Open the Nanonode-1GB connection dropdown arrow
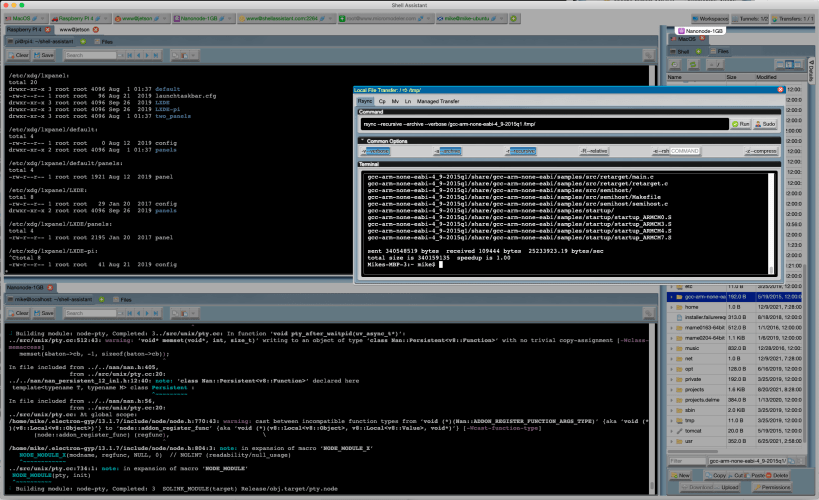The height and width of the screenshot is (500, 819). (229, 19)
